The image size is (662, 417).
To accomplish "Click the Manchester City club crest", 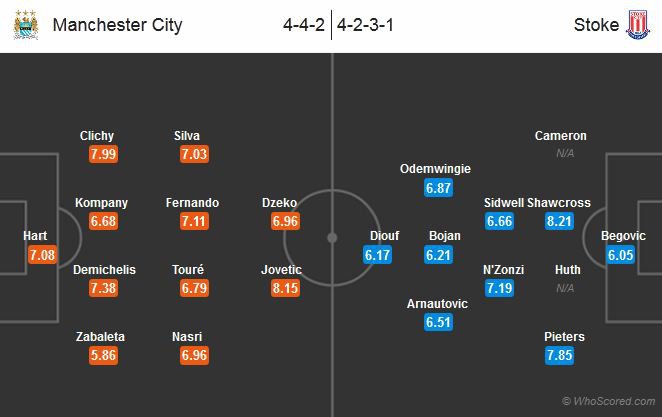I will tap(26, 25).
